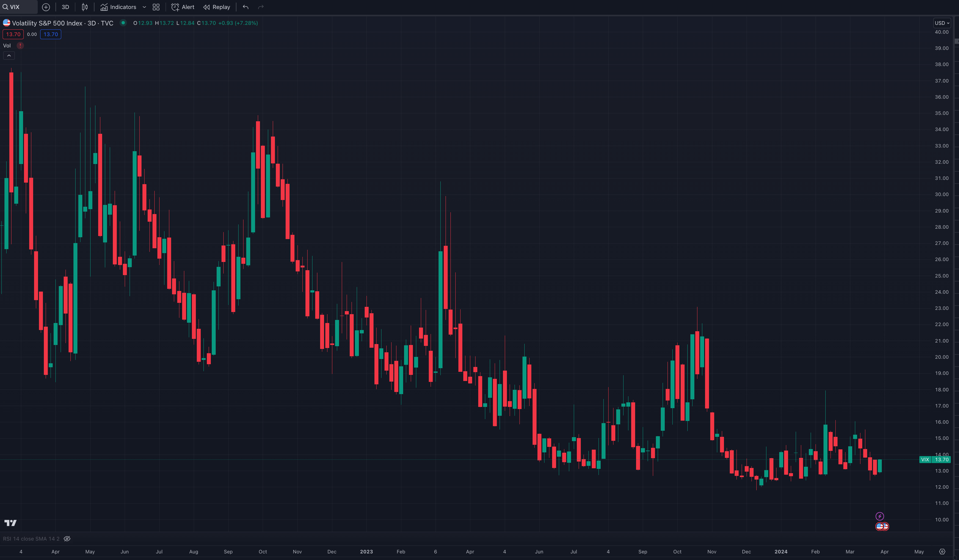
Task: Click the add symbol plus icon
Action: [46, 7]
